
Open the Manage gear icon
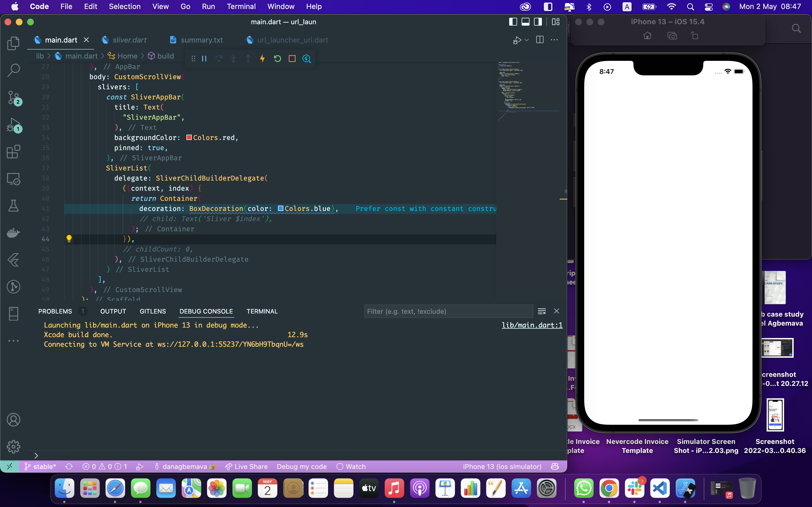click(14, 446)
